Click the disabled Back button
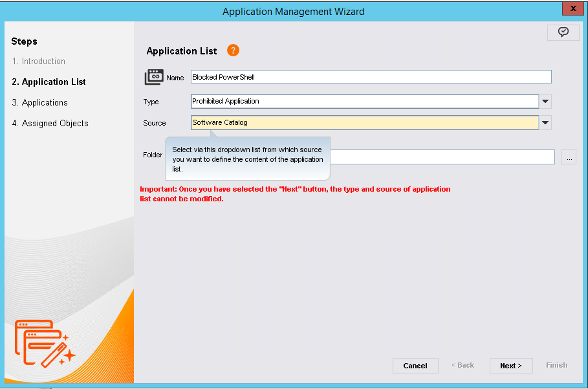The width and height of the screenshot is (588, 389). 463,365
